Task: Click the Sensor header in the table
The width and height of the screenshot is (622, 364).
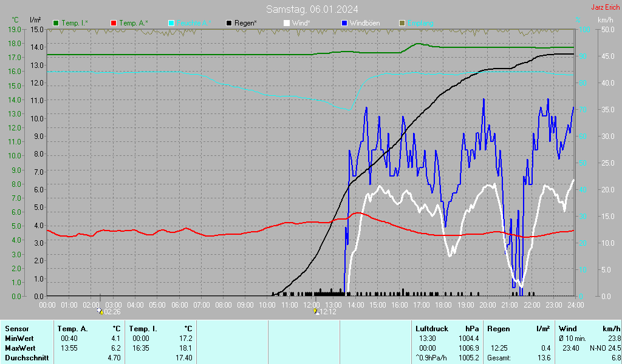Action: click(16, 329)
